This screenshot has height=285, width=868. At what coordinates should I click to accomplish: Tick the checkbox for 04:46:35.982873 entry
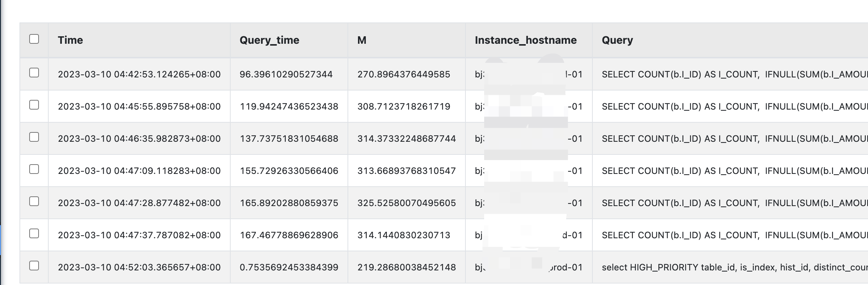pos(34,137)
